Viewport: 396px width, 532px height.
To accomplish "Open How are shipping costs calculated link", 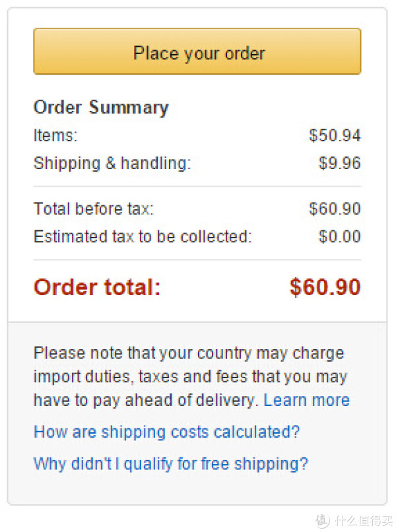I will pyautogui.click(x=166, y=432).
